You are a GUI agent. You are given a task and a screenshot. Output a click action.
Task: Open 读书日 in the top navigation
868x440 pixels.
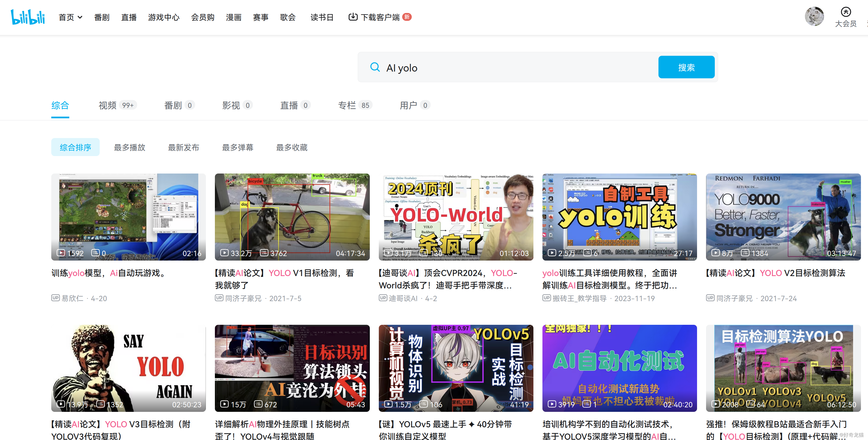pyautogui.click(x=322, y=17)
